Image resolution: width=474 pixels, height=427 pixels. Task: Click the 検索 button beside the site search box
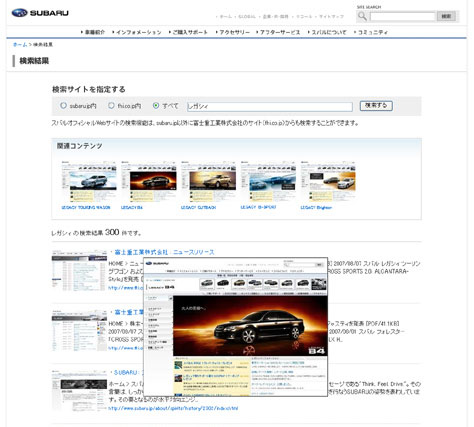[x=446, y=16]
